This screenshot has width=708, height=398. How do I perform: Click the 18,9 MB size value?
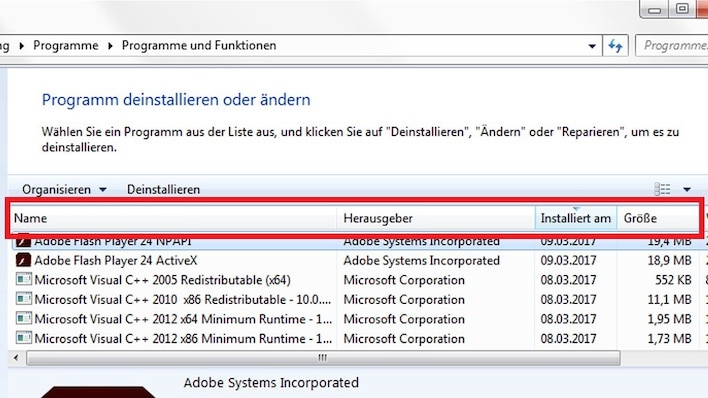pyautogui.click(x=670, y=261)
